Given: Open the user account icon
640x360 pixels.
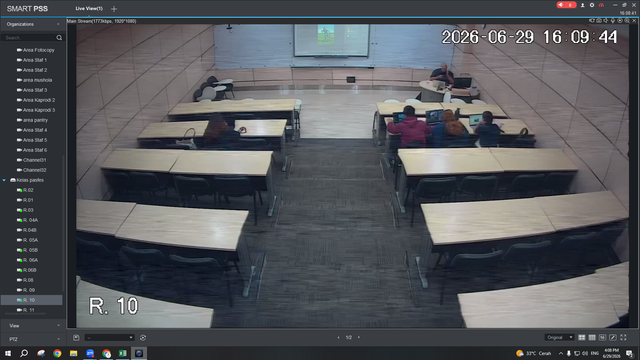Looking at the screenshot, I should coord(582,5).
